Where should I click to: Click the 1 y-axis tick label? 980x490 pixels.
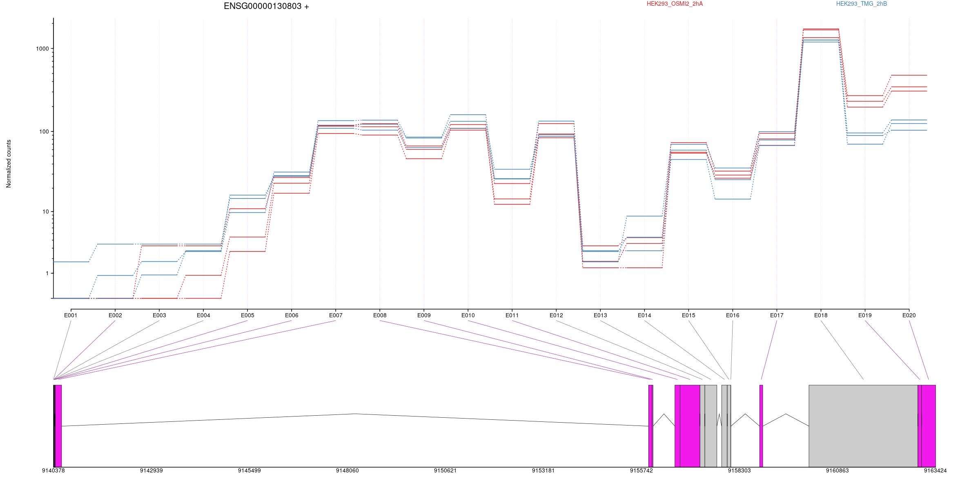(47, 273)
